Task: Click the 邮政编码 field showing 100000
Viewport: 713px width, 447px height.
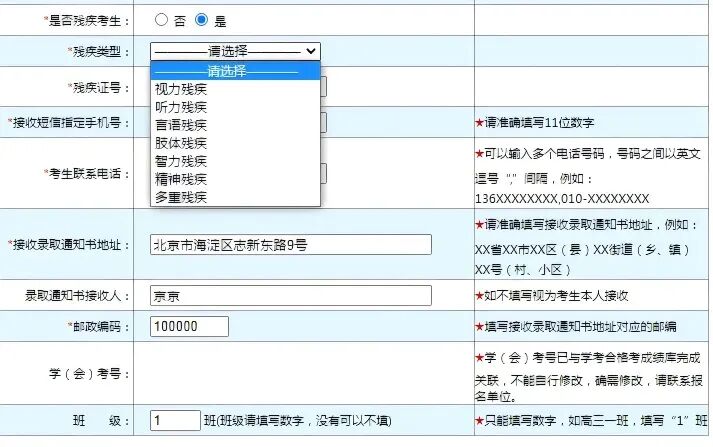Action: click(x=189, y=326)
